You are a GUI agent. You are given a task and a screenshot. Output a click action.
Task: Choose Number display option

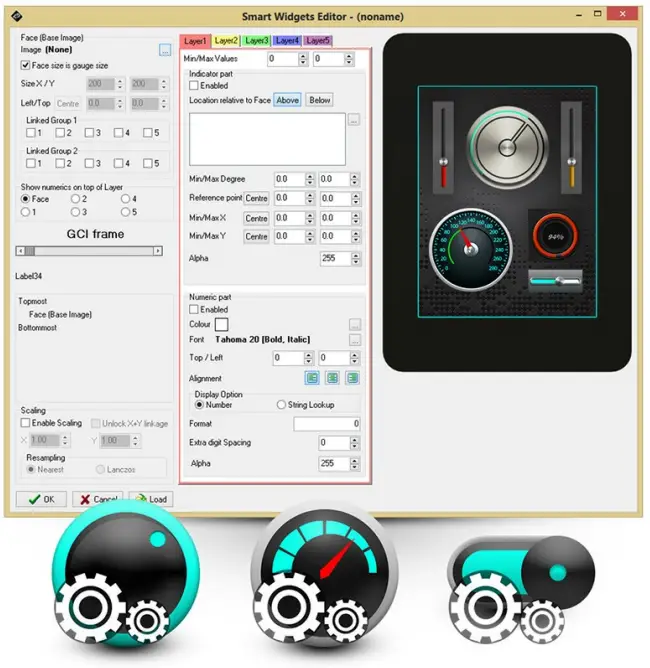coord(199,405)
